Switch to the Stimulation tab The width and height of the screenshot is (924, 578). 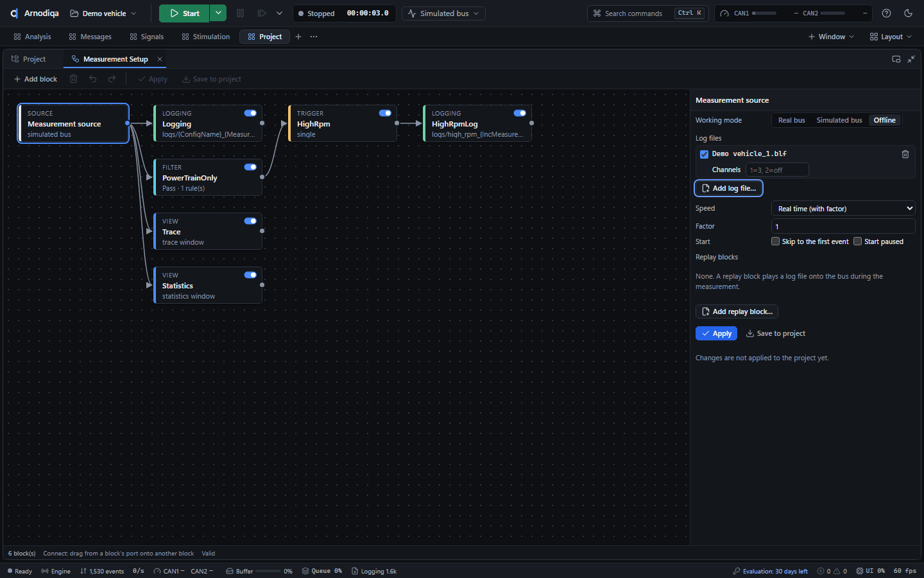(205, 37)
